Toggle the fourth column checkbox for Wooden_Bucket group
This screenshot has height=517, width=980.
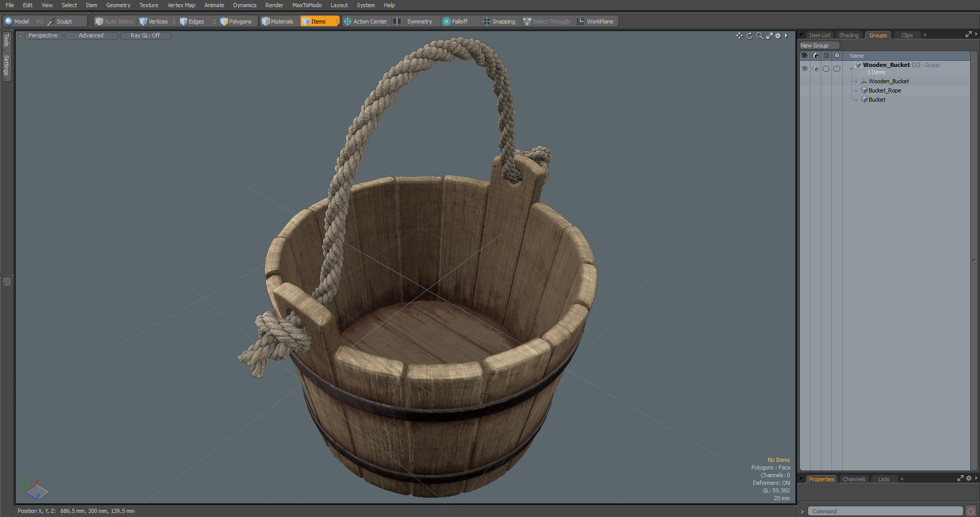click(x=837, y=68)
